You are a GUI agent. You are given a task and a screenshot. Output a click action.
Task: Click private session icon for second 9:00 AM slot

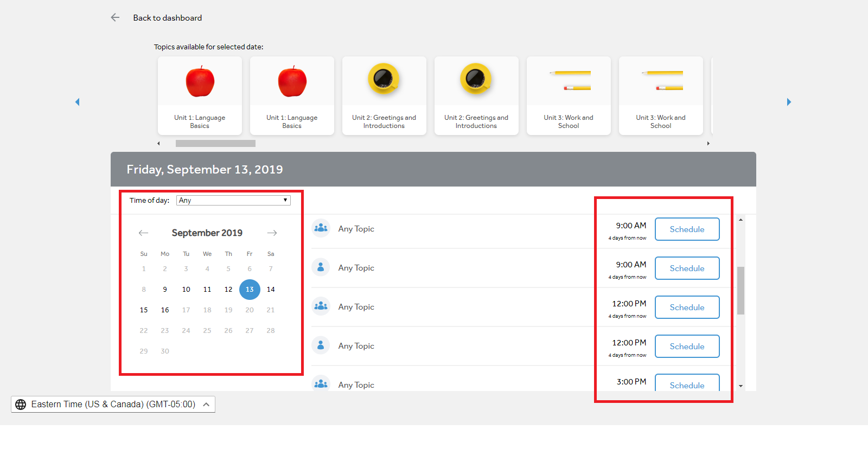click(x=321, y=267)
